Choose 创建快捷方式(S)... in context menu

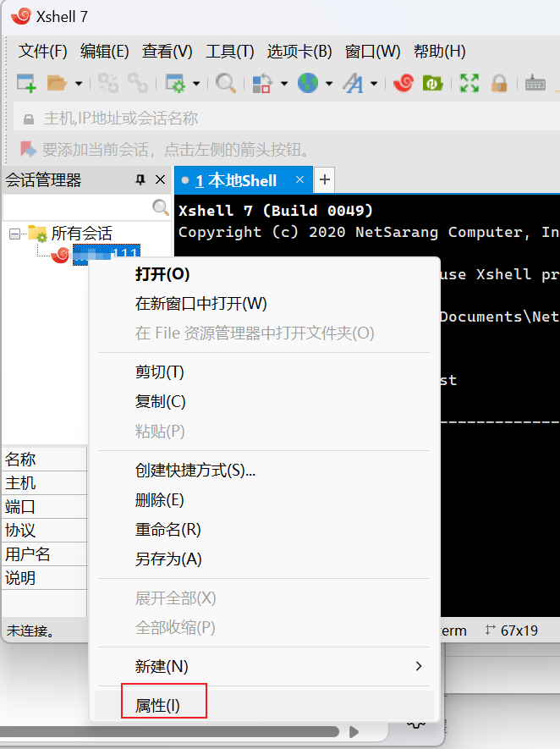pyautogui.click(x=265, y=471)
